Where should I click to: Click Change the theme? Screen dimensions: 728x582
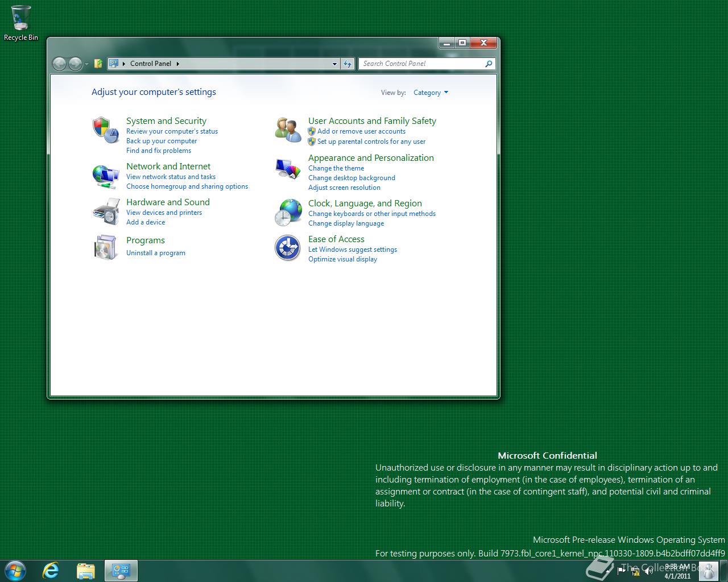336,168
